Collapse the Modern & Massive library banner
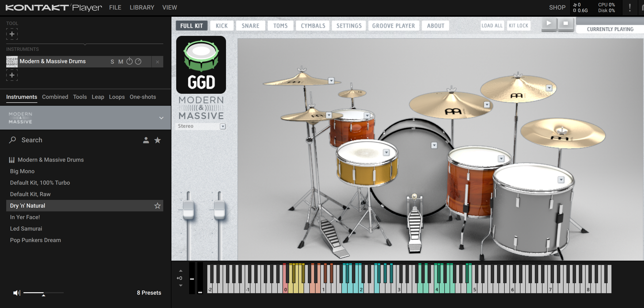This screenshot has width=644, height=308. coord(161,118)
